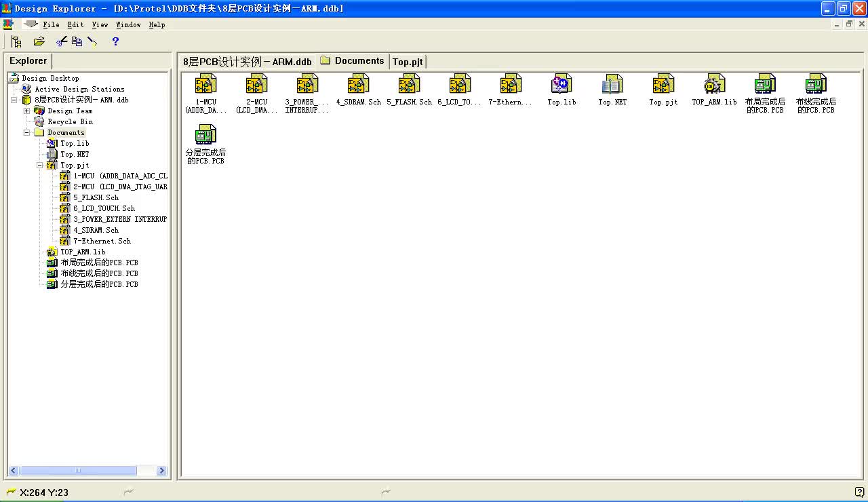Click the Cut scissors toolbar icon
This screenshot has height=502, width=868.
pos(62,41)
